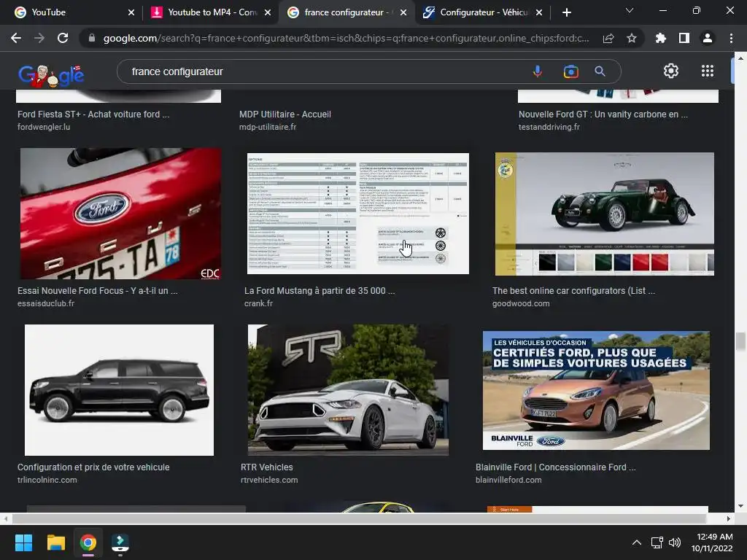The height and width of the screenshot is (560, 747).
Task: Open the red Ford Focus badge image
Action: tap(120, 214)
